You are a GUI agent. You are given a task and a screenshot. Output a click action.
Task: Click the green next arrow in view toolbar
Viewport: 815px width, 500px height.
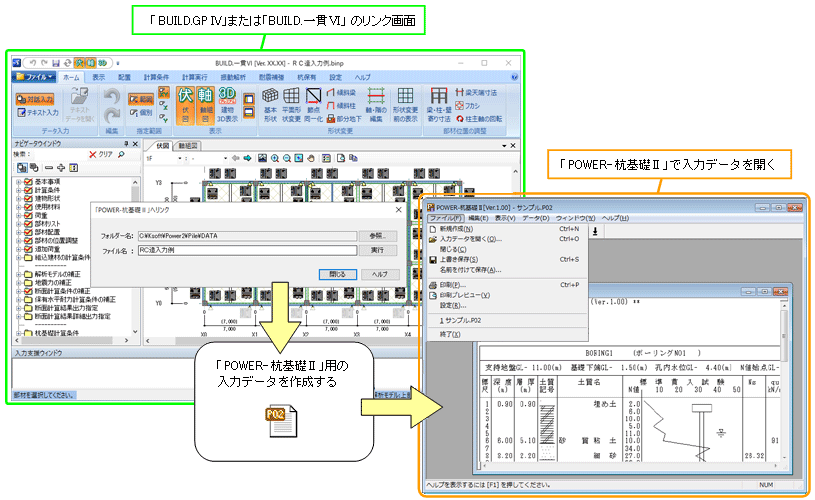(247, 158)
